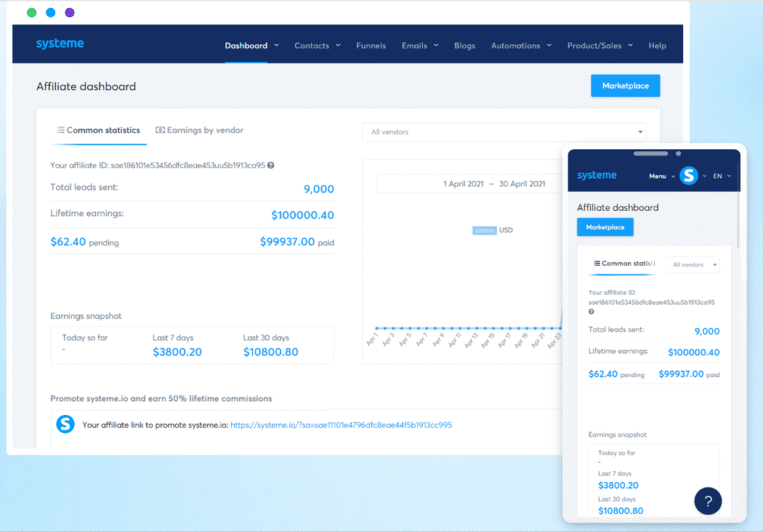The image size is (763, 532).
Task: Click the blue window control dot
Action: point(51,13)
